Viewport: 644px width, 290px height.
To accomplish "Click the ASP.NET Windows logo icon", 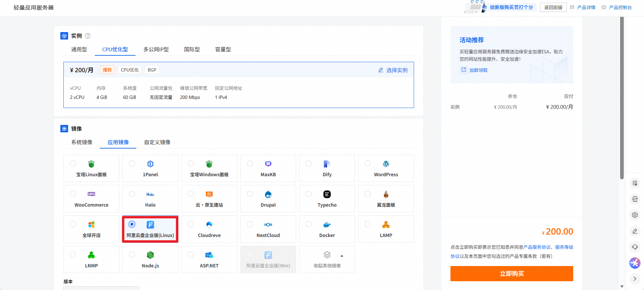I will 209,255.
